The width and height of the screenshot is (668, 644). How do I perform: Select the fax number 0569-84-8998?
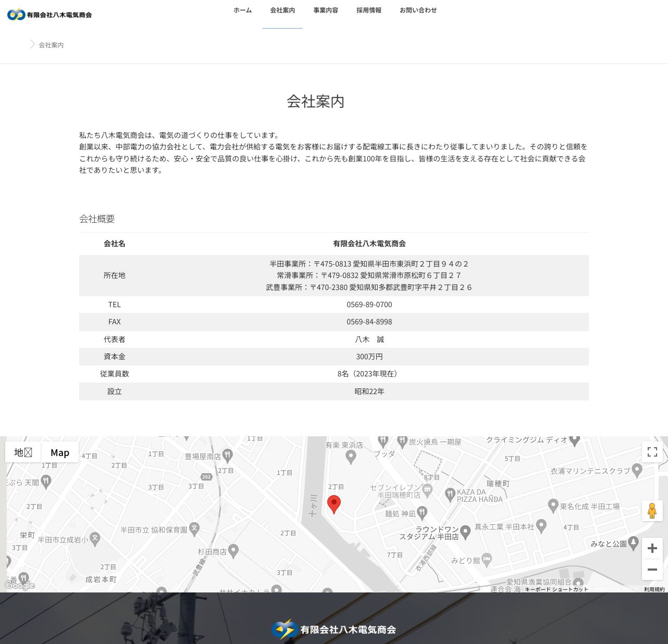369,322
